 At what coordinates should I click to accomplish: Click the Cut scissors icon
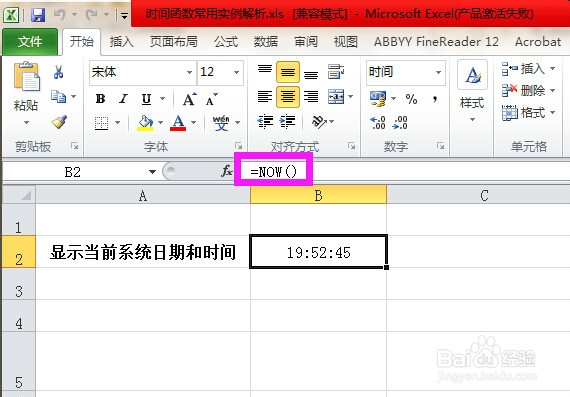58,72
